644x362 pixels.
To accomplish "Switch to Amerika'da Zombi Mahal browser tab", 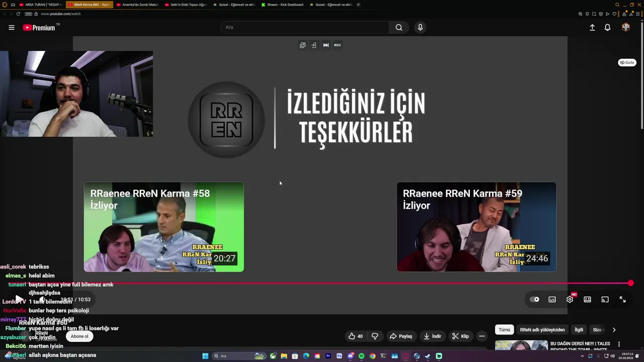I will (137, 5).
